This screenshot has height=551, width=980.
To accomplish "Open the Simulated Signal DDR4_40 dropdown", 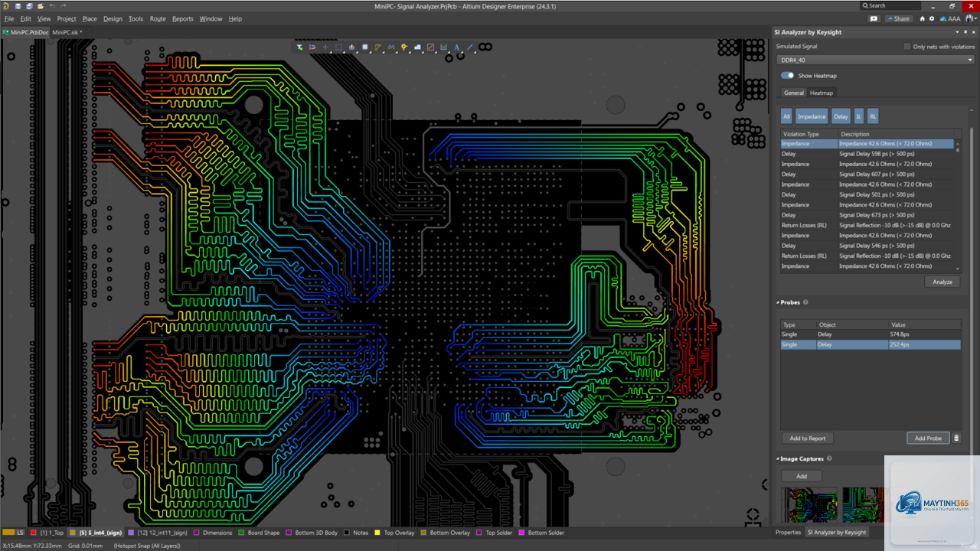I will (875, 60).
